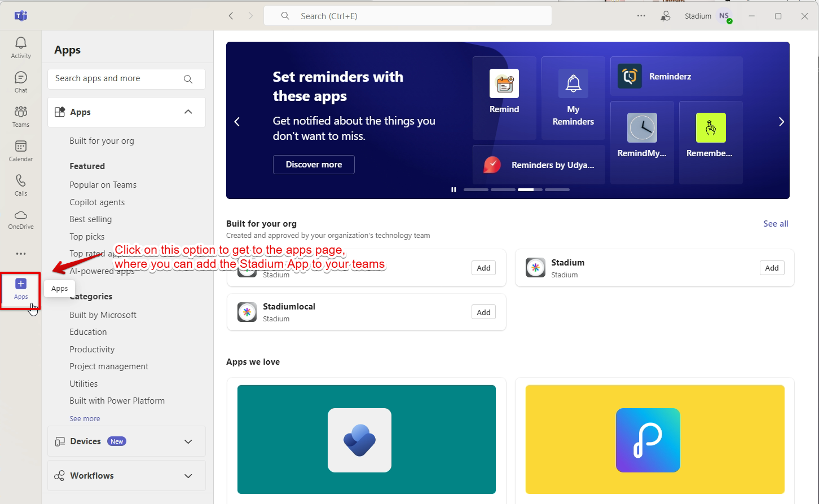
Task: Select Project management category
Action: tap(109, 366)
